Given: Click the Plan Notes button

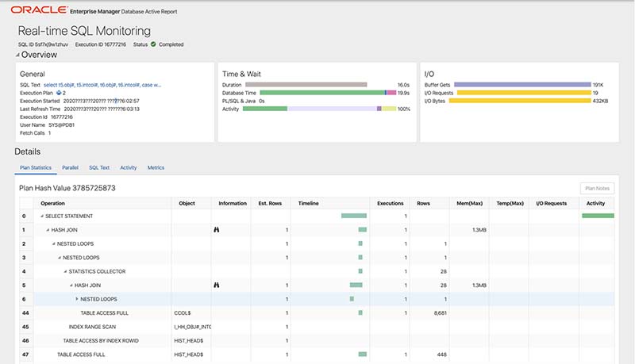Looking at the screenshot, I should point(597,189).
